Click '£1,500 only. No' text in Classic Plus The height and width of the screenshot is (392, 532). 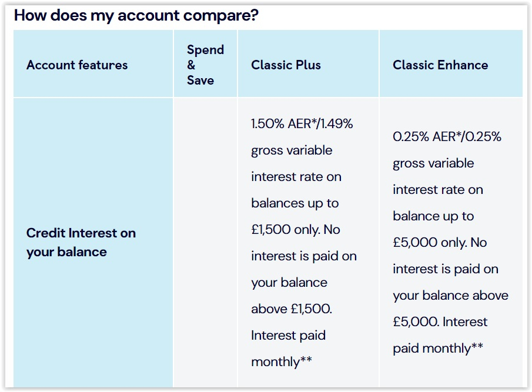[x=296, y=230]
